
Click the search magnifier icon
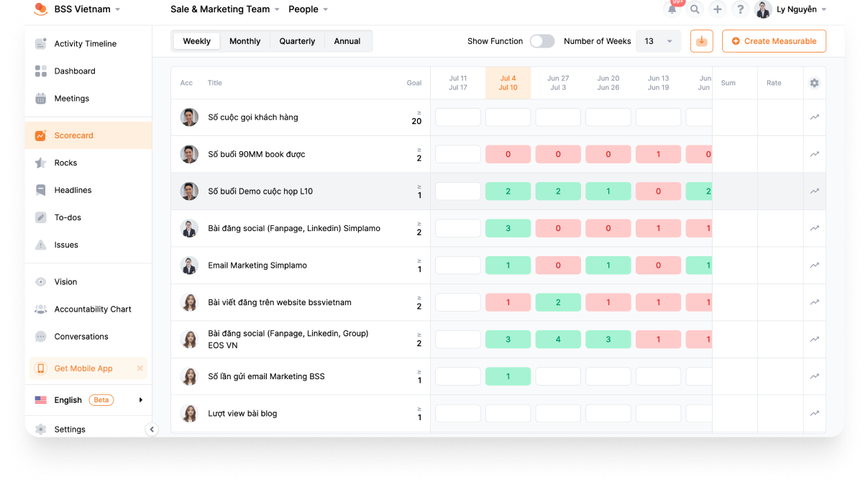[695, 9]
